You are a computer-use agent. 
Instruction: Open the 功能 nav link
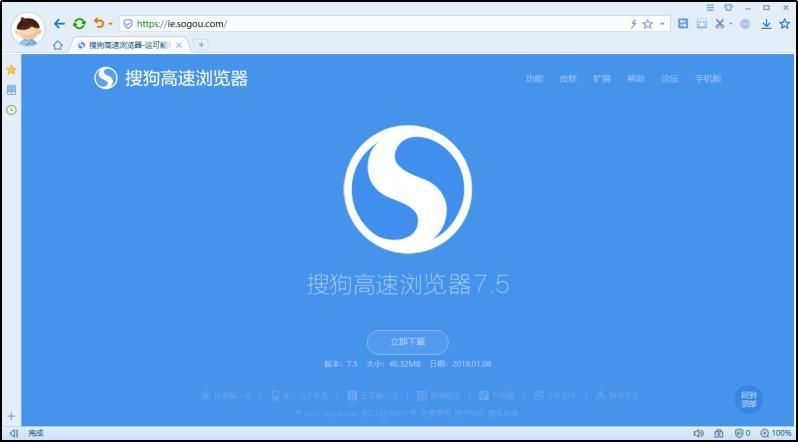tap(534, 78)
